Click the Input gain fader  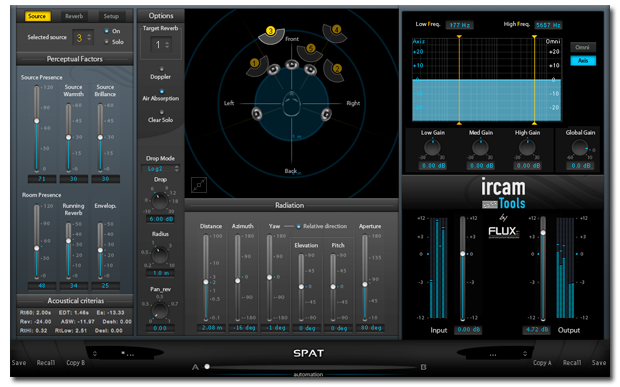click(463, 268)
